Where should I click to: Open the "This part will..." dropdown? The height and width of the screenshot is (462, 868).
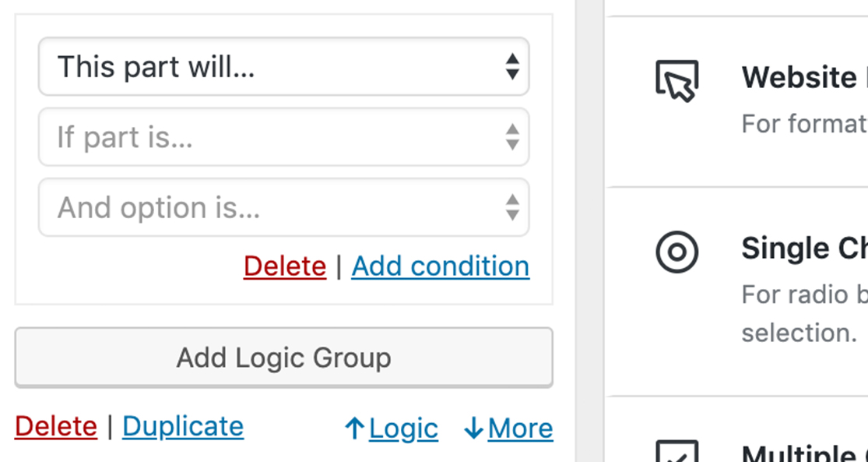[x=283, y=67]
